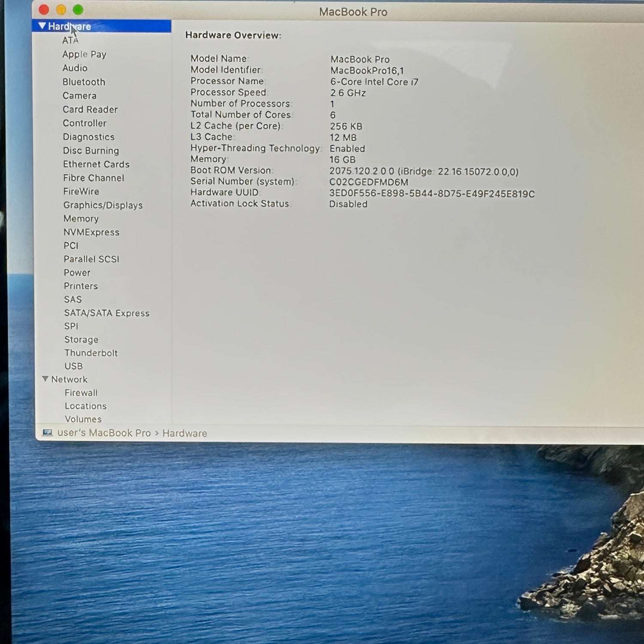Viewport: 644px width, 644px height.
Task: Click the yellow minimize window button
Action: tap(61, 9)
